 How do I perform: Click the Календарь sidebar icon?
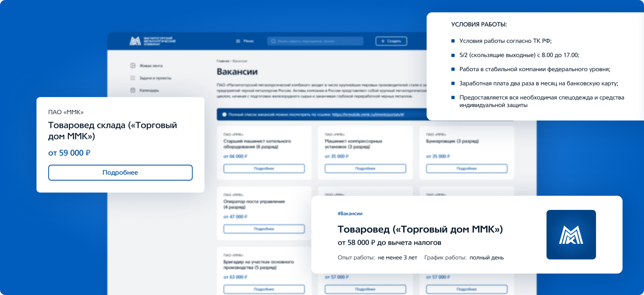point(133,90)
